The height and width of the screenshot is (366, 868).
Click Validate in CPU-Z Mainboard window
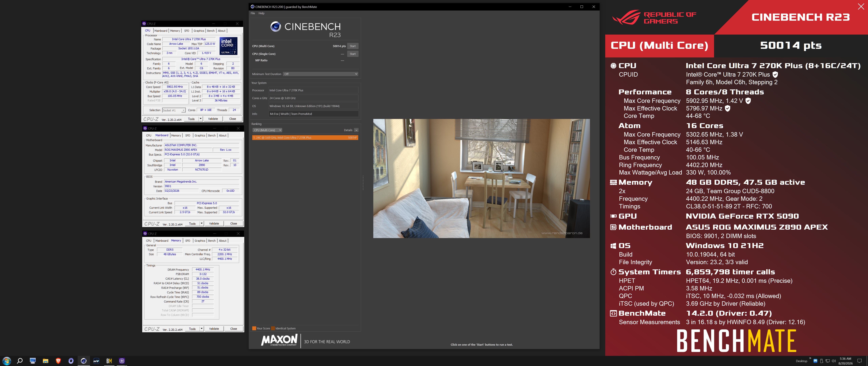pos(214,223)
